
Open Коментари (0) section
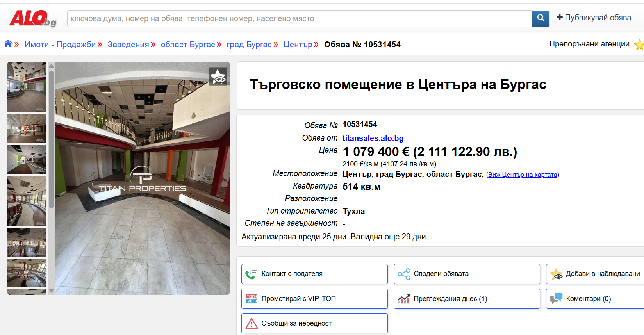(x=595, y=299)
